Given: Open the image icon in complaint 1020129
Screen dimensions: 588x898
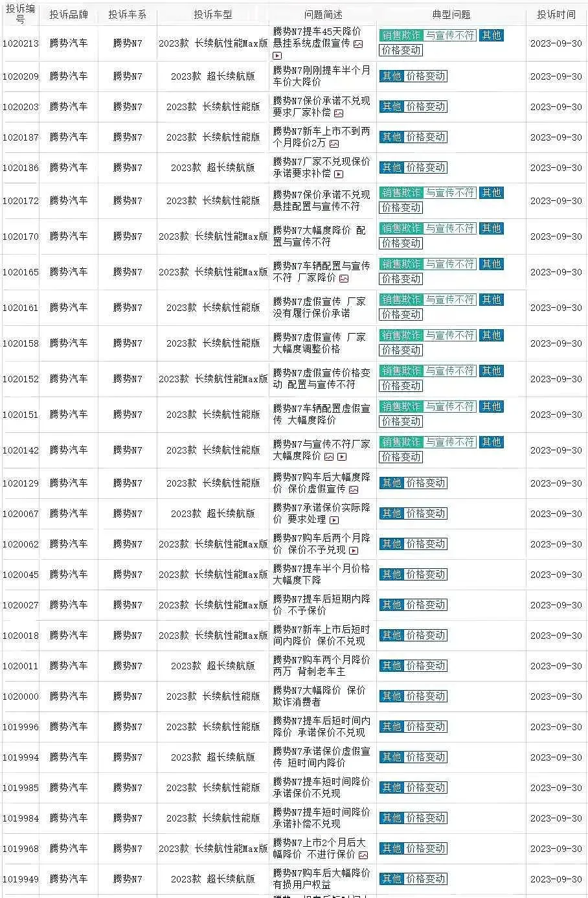Looking at the screenshot, I should (354, 490).
